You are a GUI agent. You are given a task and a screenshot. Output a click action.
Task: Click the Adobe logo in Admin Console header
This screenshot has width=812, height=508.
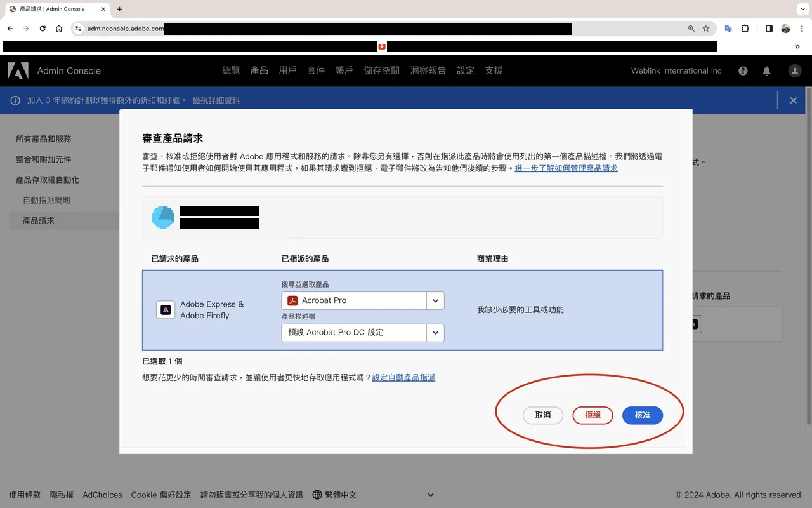[18, 70]
